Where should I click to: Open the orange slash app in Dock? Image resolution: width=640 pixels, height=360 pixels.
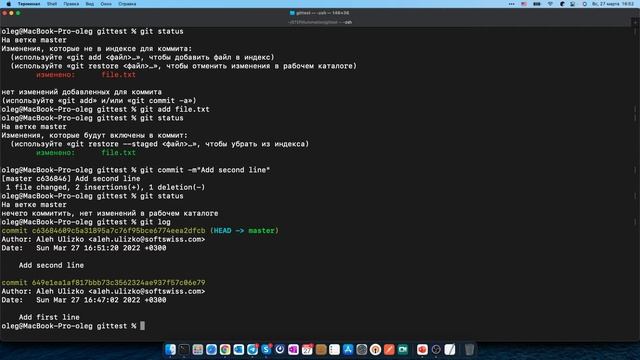(389, 349)
